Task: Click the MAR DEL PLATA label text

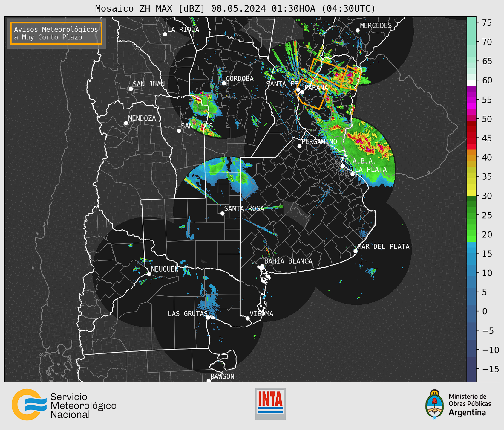Action: 383,246
